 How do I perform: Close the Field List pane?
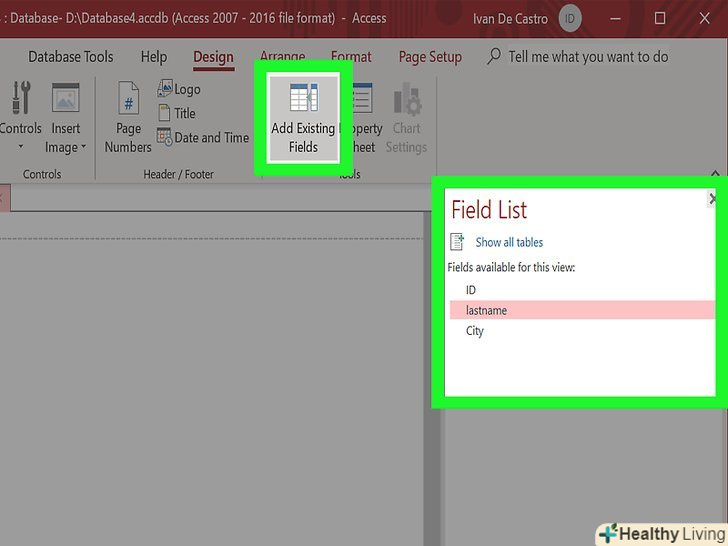tap(712, 199)
